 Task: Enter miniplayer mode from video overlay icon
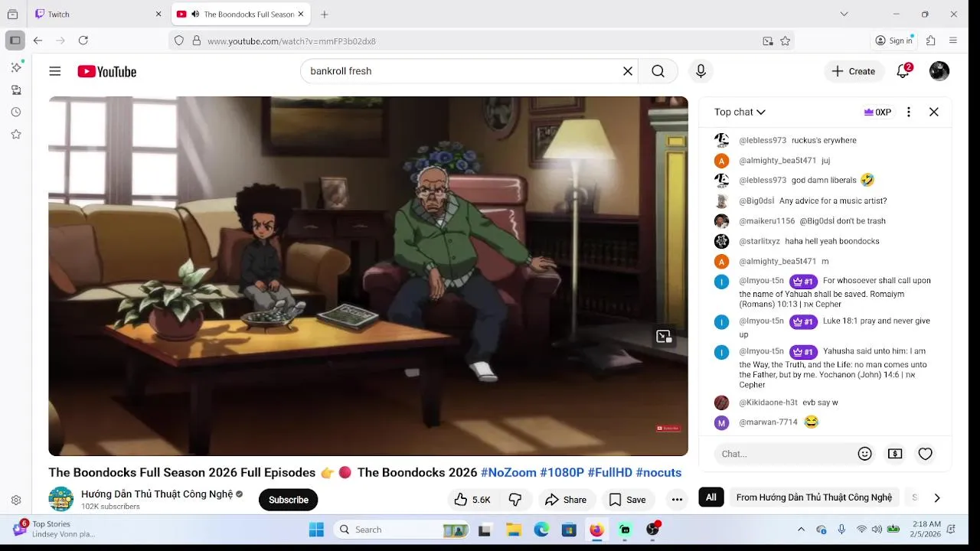[x=664, y=336]
